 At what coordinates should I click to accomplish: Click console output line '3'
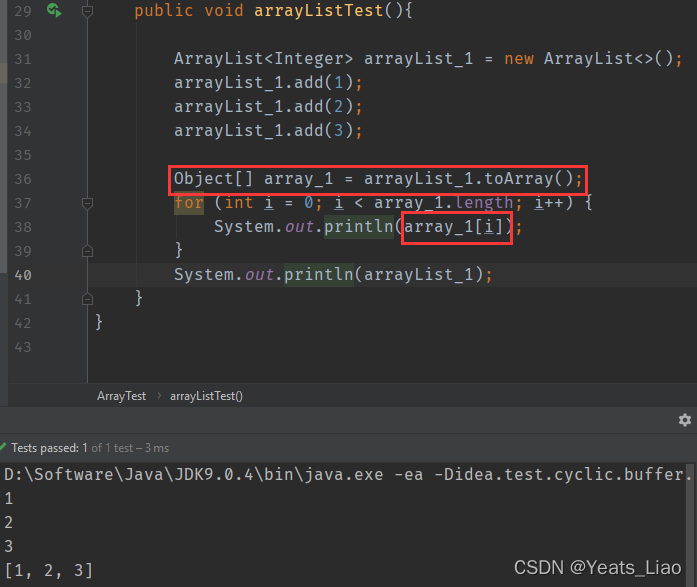[x=8, y=547]
